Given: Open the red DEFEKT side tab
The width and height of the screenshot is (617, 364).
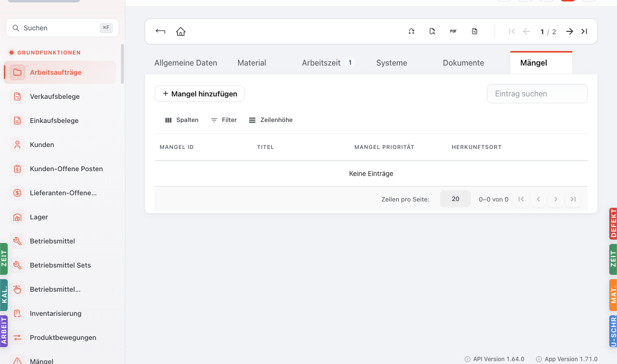Looking at the screenshot, I should click(613, 224).
